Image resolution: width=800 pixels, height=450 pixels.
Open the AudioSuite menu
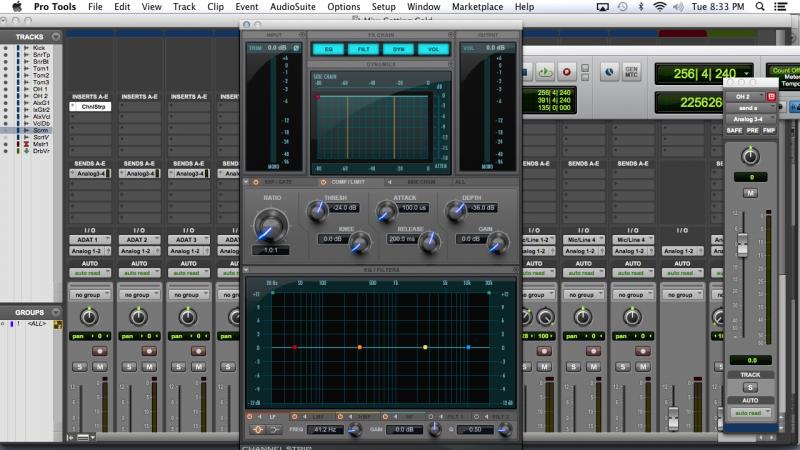293,7
